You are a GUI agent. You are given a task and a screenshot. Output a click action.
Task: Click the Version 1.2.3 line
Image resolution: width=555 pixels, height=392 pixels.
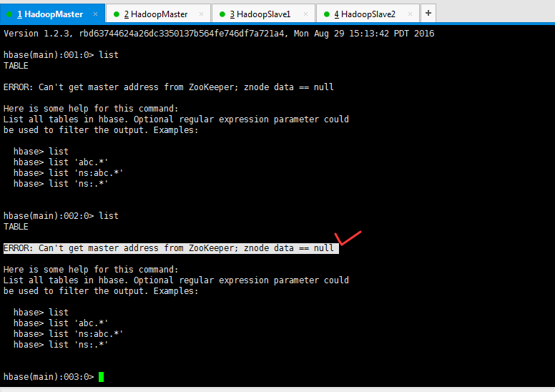pos(219,34)
